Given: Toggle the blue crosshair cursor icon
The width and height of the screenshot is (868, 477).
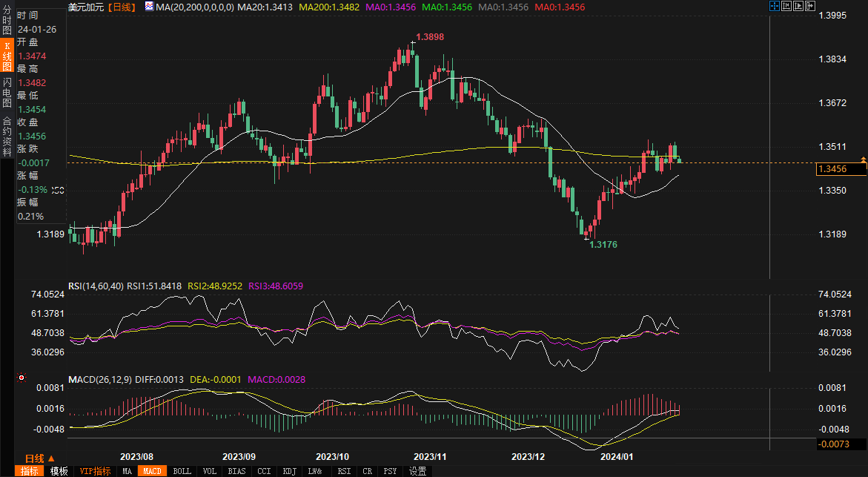Looking at the screenshot, I should pos(773,6).
